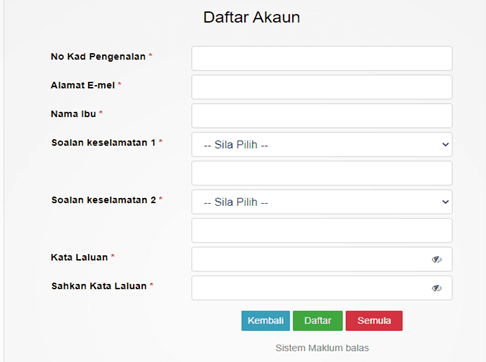The image size is (486, 362).
Task: Select answer field under Soalan keselamatan 2
Action: coord(322,231)
